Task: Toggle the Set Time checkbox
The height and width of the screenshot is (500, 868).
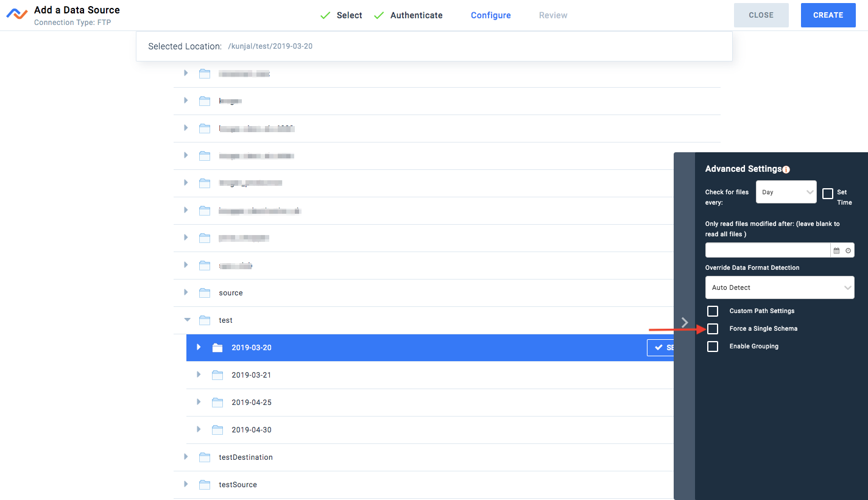Action: 828,194
